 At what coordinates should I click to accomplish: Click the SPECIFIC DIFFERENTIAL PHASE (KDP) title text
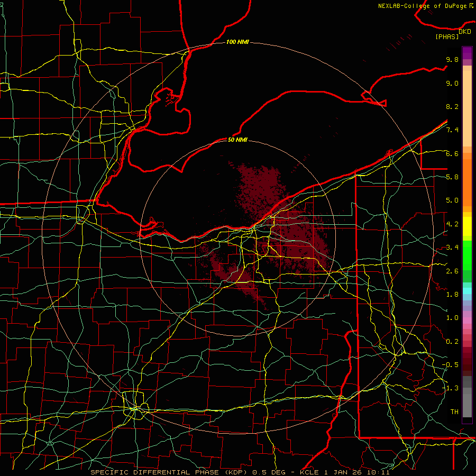[170, 472]
